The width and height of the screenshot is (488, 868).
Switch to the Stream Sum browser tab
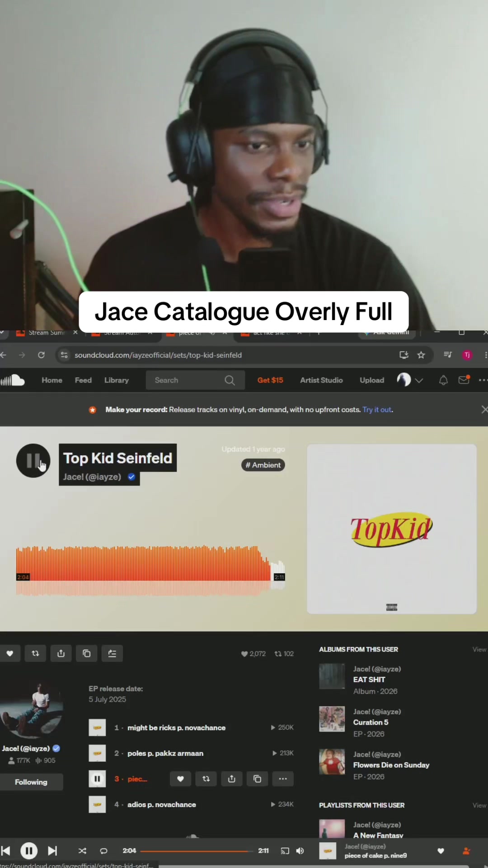coord(46,333)
